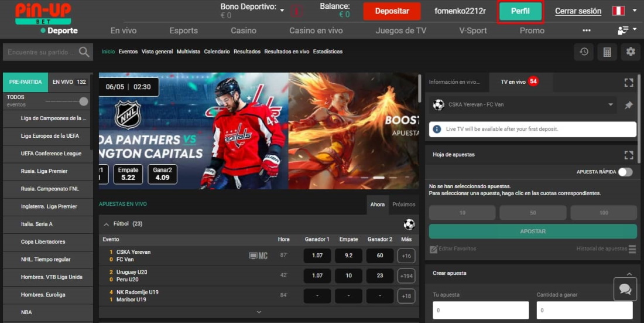Open bet history clock icon
This screenshot has height=323, width=644.
(x=584, y=52)
